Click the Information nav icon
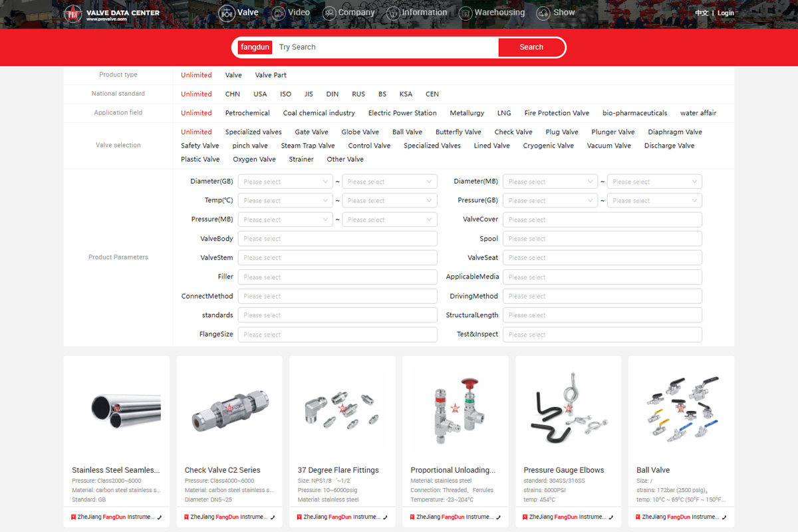This screenshot has width=798, height=532. 393,13
